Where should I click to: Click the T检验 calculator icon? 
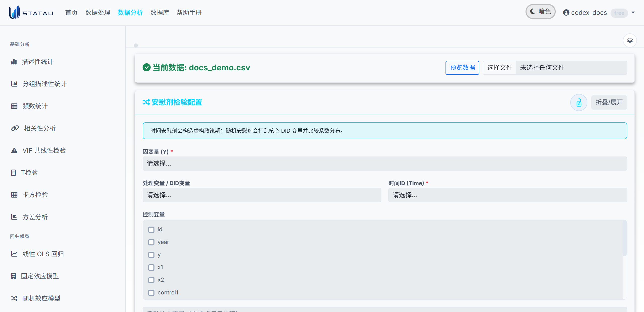pos(13,173)
